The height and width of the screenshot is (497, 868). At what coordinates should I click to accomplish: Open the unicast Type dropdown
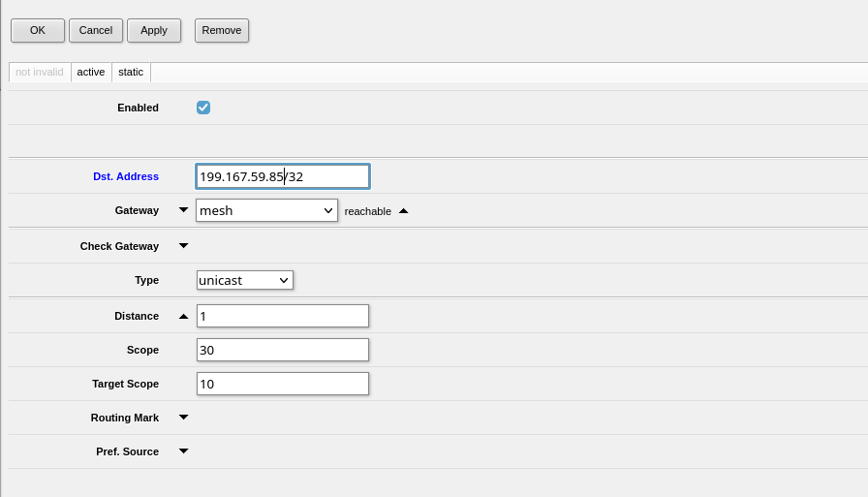[x=245, y=280]
